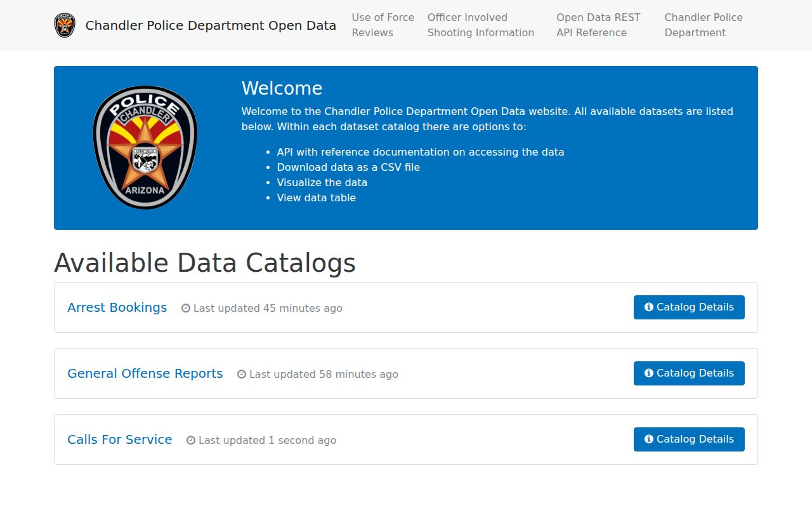
Task: Go to Officer Involved Shooting Information
Action: pyautogui.click(x=481, y=25)
